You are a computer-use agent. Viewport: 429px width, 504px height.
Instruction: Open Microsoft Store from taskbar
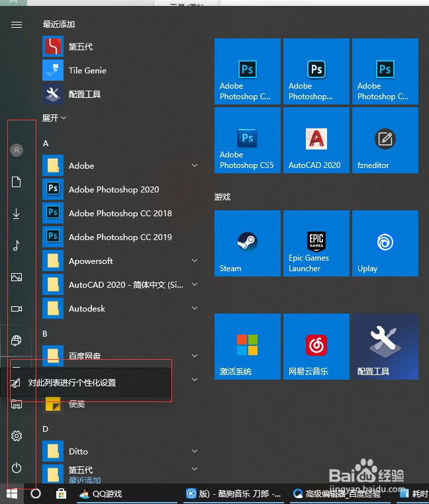point(61,493)
